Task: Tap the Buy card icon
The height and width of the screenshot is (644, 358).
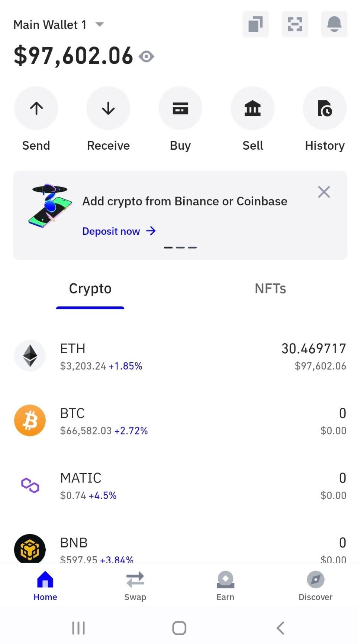Action: coord(180,108)
